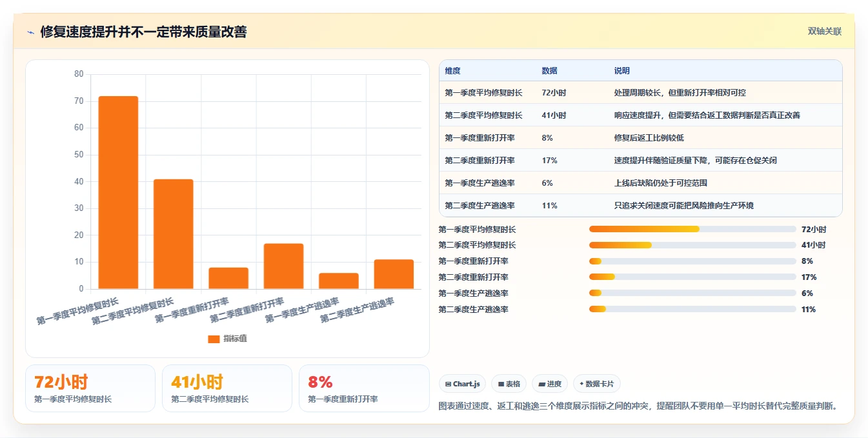Image resolution: width=868 pixels, height=438 pixels.
Task: Click the 第二季度平均修复时长 bar in chart
Action: pos(173,234)
